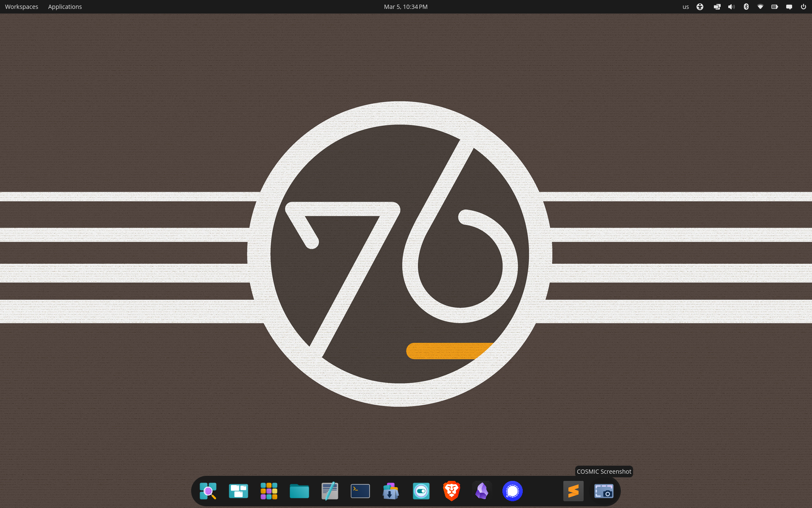Open the power menu button
812x508 pixels.
pos(803,7)
